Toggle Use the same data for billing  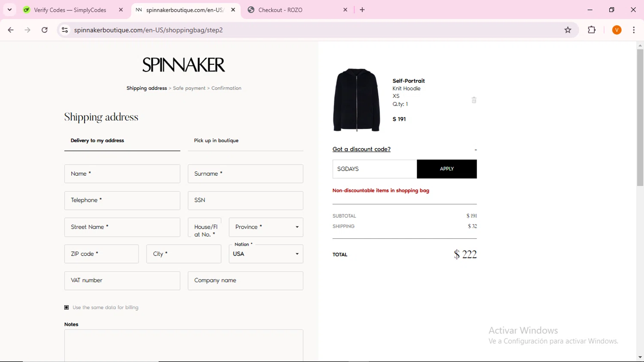[67, 307]
